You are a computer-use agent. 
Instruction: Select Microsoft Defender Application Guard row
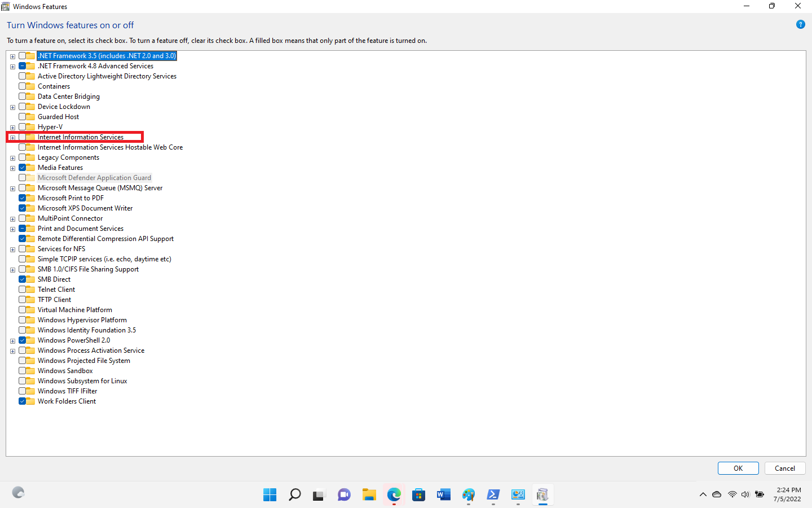click(94, 178)
